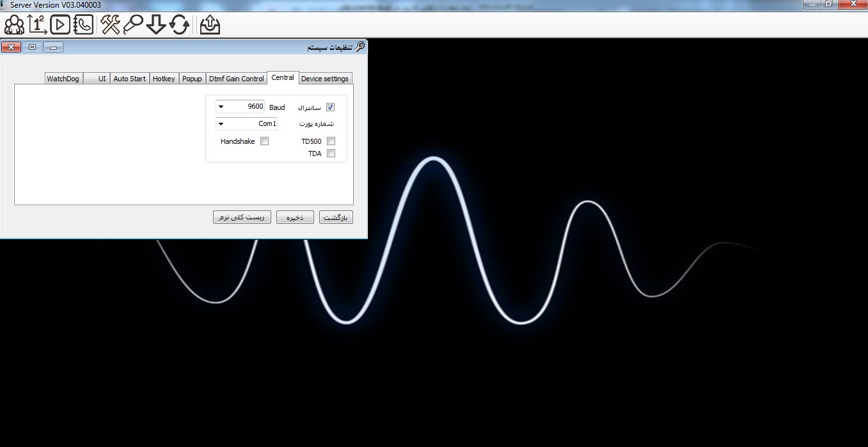The width and height of the screenshot is (868, 447).
Task: Click the ریست کلی نرم reset button
Action: coord(242,217)
